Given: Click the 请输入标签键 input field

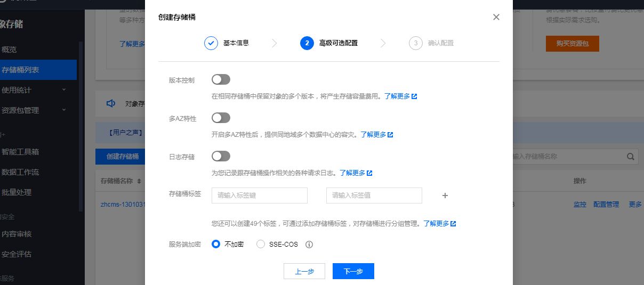Looking at the screenshot, I should pos(260,196).
